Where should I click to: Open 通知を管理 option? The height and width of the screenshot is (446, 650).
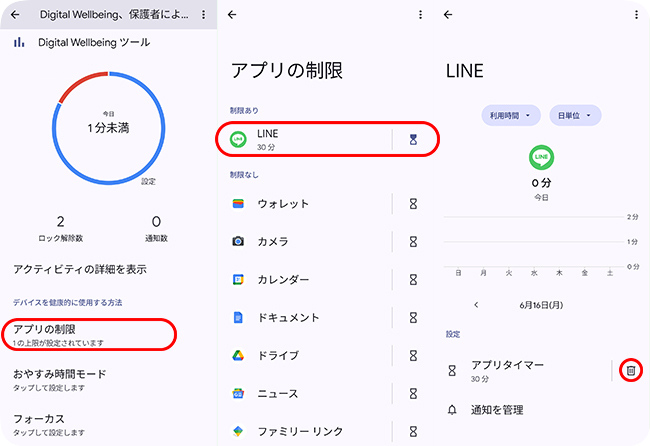click(497, 410)
